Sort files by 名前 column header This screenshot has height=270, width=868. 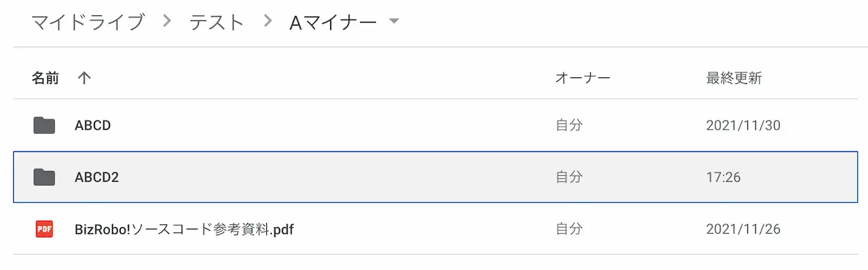point(45,78)
